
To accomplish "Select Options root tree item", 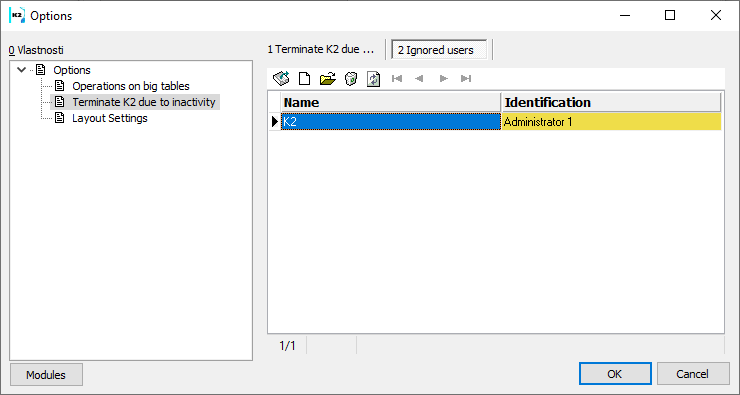I will (x=72, y=70).
